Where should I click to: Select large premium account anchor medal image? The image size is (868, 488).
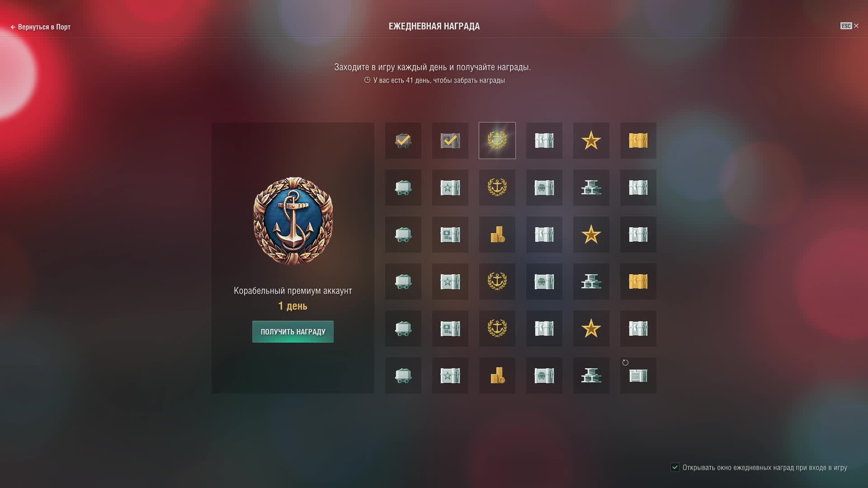[293, 221]
